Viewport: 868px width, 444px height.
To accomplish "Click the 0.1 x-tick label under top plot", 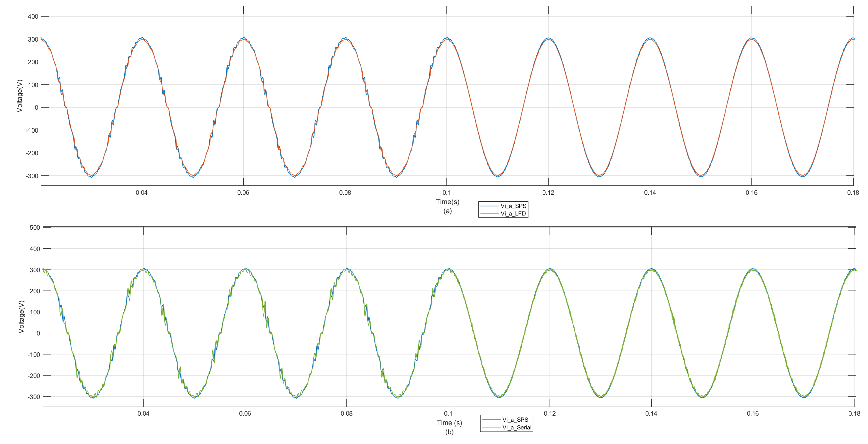I will click(446, 192).
